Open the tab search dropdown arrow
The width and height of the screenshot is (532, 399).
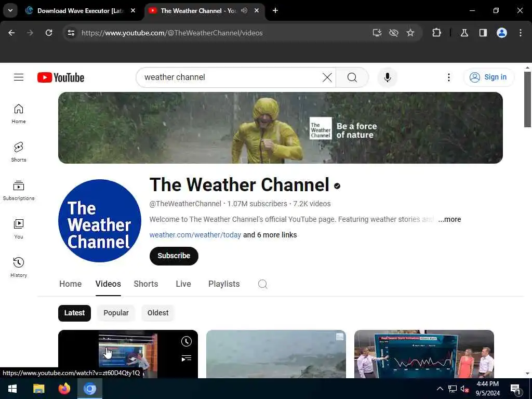click(x=10, y=10)
